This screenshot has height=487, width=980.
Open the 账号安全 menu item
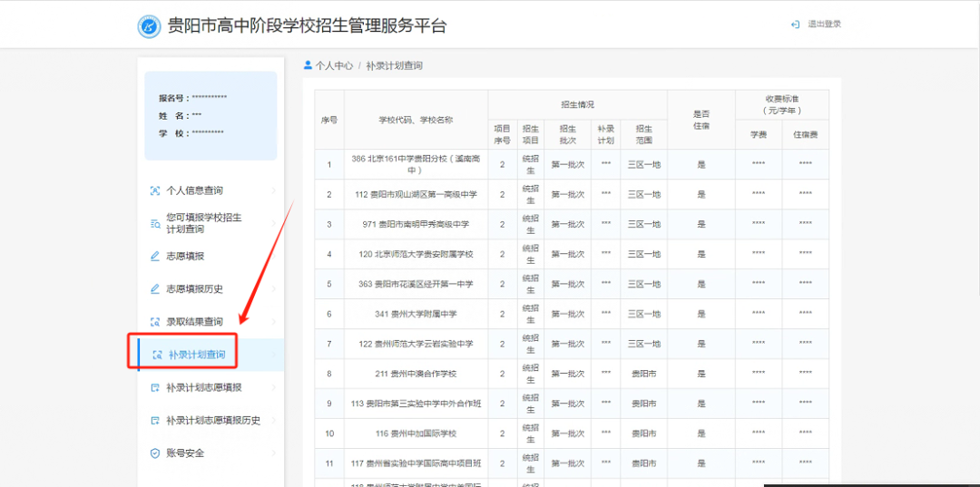pyautogui.click(x=211, y=453)
